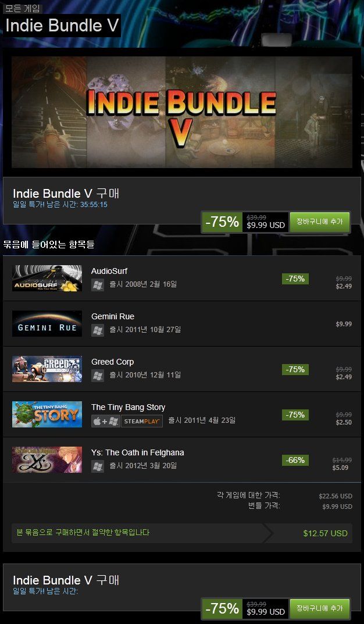364x624 pixels.
Task: Click the Windows icon under Greed Corp
Action: pos(98,375)
